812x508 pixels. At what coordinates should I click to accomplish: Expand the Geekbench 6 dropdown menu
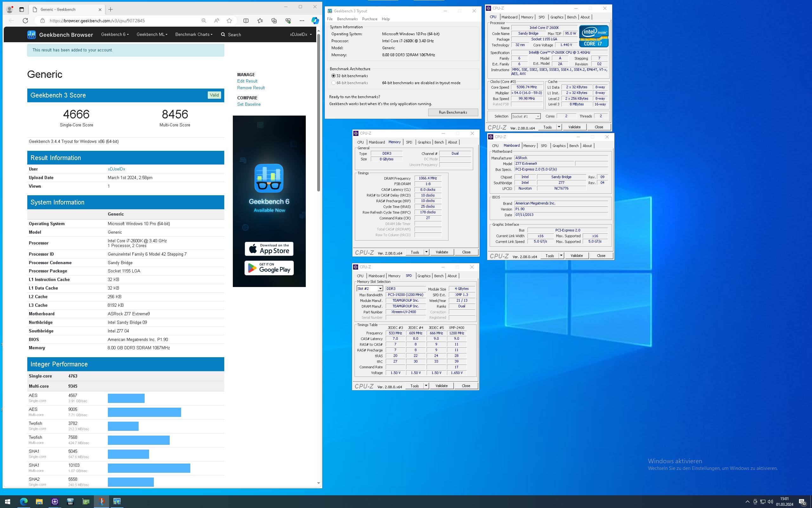tap(115, 34)
